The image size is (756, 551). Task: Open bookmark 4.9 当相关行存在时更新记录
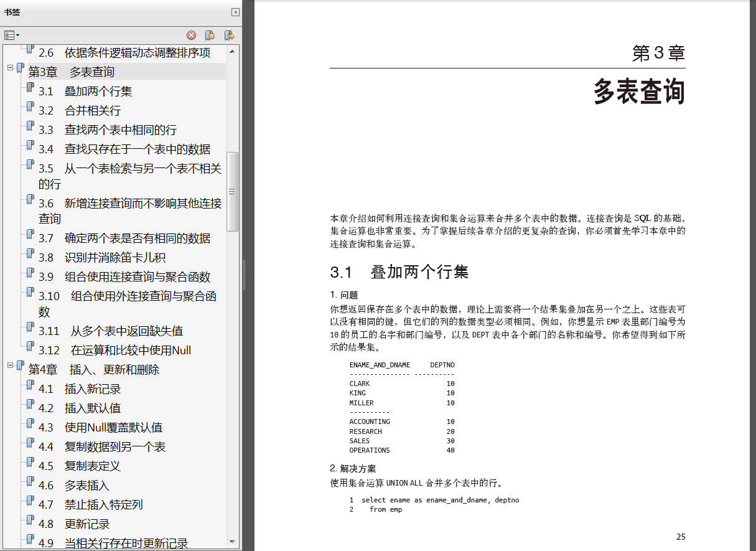click(x=113, y=544)
